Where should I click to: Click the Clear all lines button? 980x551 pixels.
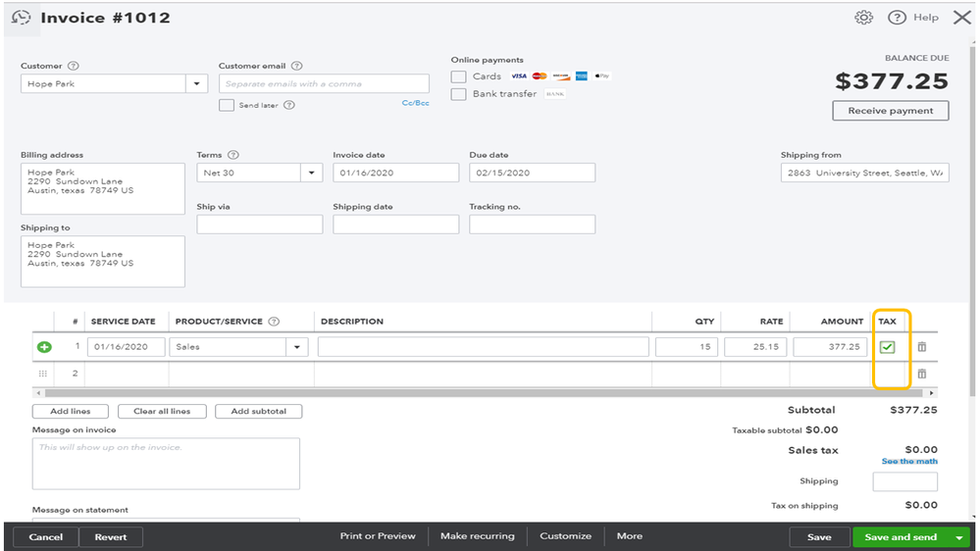point(162,411)
